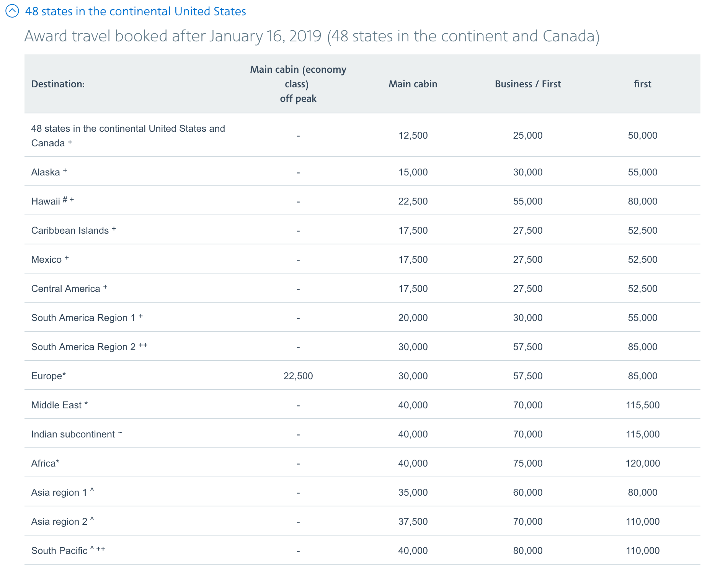The image size is (728, 570).
Task: Collapse section using circled chevron icon
Action: [12, 11]
